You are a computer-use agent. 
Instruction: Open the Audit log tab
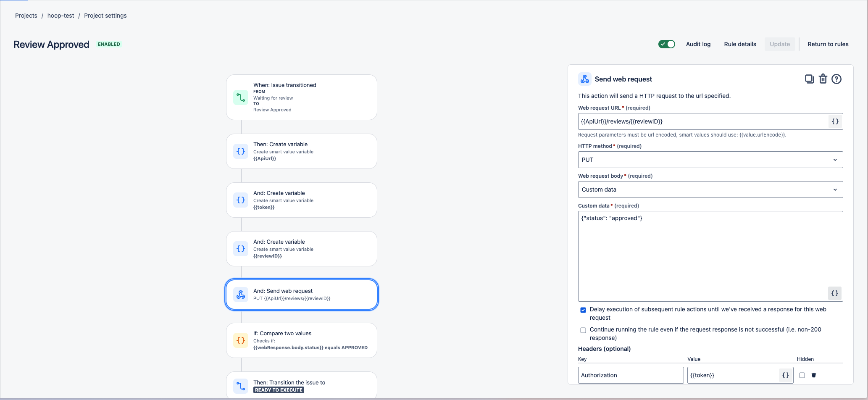[698, 44]
